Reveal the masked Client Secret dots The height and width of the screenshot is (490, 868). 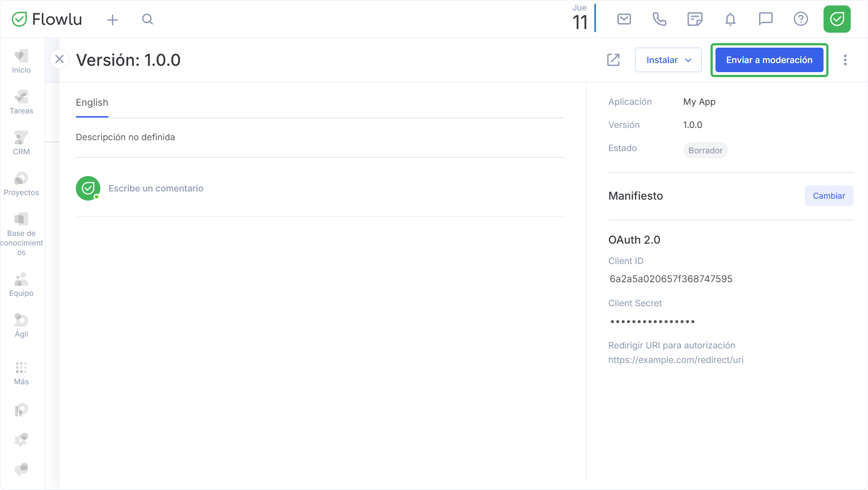[x=652, y=322]
